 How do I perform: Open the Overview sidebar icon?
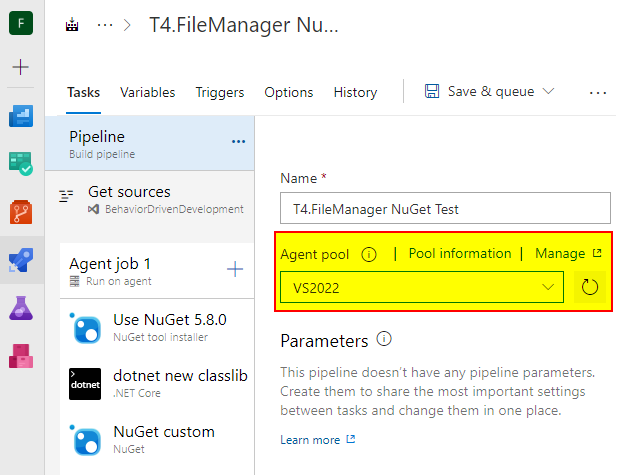tap(21, 115)
